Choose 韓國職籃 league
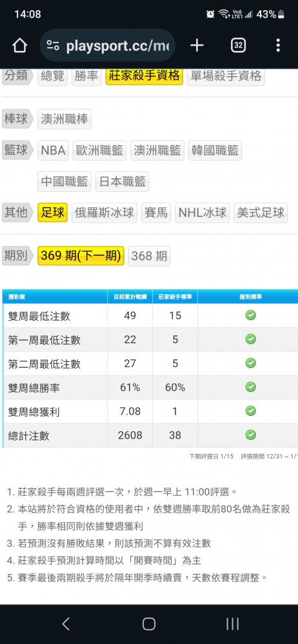This screenshot has height=644, width=298. click(x=215, y=150)
